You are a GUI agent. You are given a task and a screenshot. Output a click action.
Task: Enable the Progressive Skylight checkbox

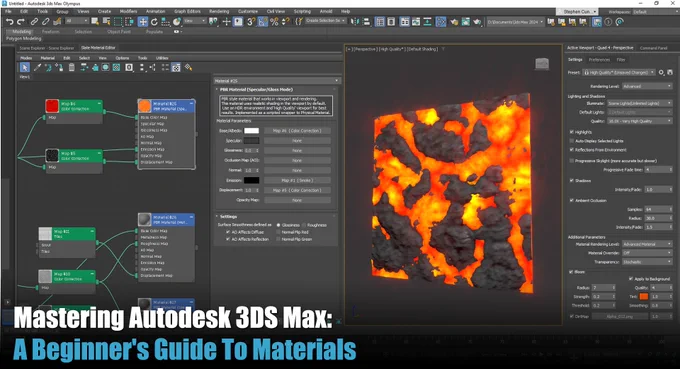(x=572, y=160)
